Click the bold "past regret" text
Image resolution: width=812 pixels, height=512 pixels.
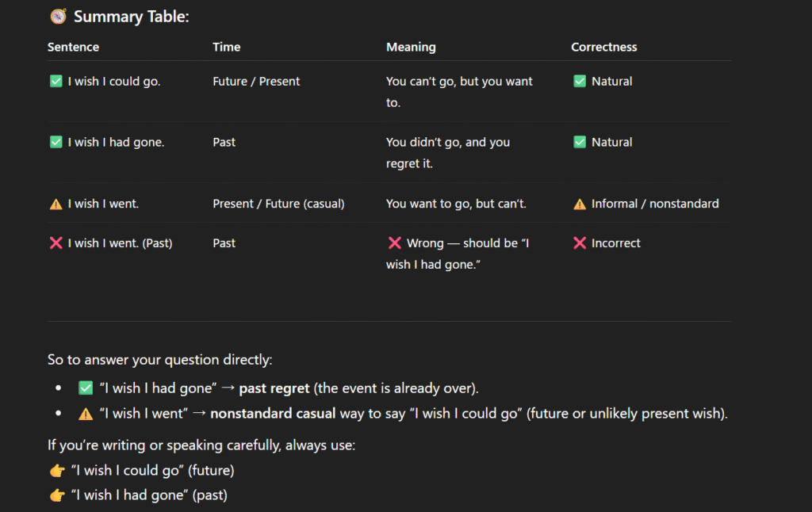click(275, 388)
